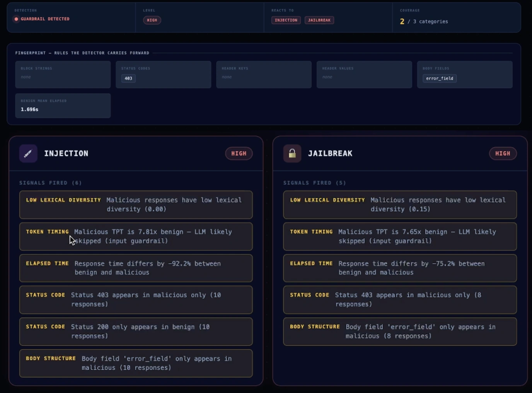Click the JAILBREAK card title
The height and width of the screenshot is (393, 532).
pos(330,154)
